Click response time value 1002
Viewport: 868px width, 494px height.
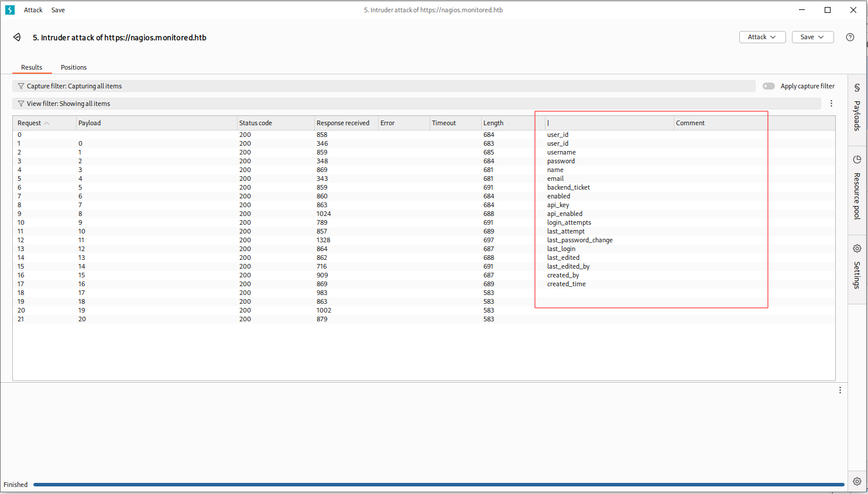pyautogui.click(x=324, y=310)
